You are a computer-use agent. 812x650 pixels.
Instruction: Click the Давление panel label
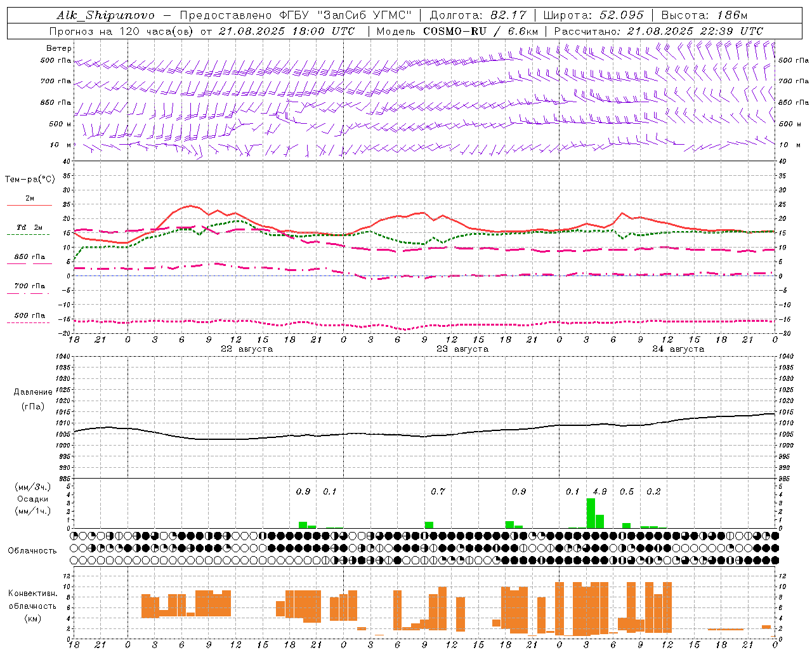[33, 392]
